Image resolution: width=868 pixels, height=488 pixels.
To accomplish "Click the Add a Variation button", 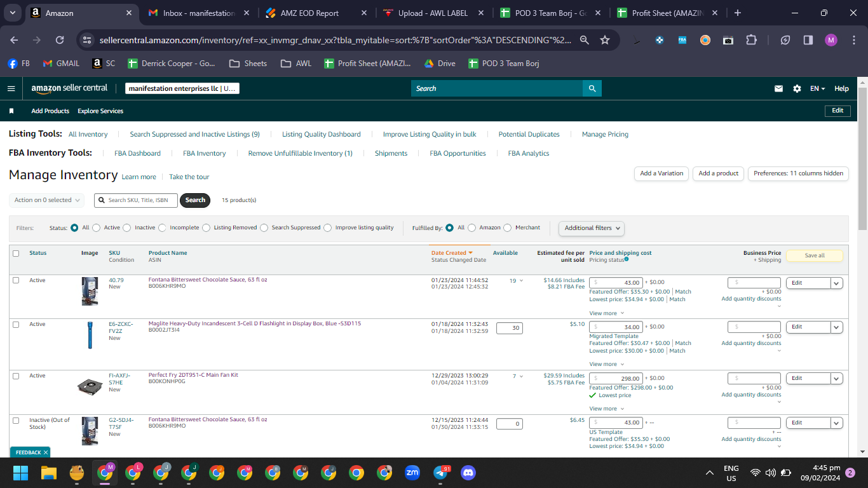I will [661, 173].
